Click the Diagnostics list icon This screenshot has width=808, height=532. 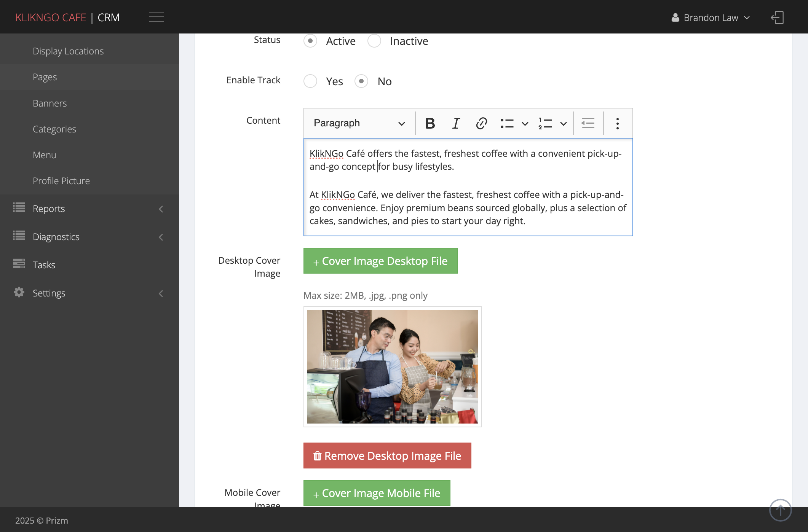19,236
